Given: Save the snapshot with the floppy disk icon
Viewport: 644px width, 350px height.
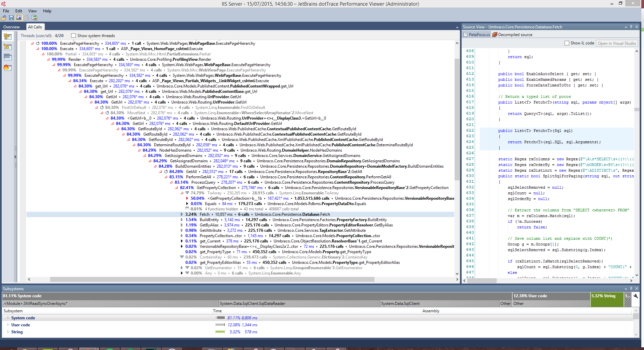Looking at the screenshot, I should 11,18.
